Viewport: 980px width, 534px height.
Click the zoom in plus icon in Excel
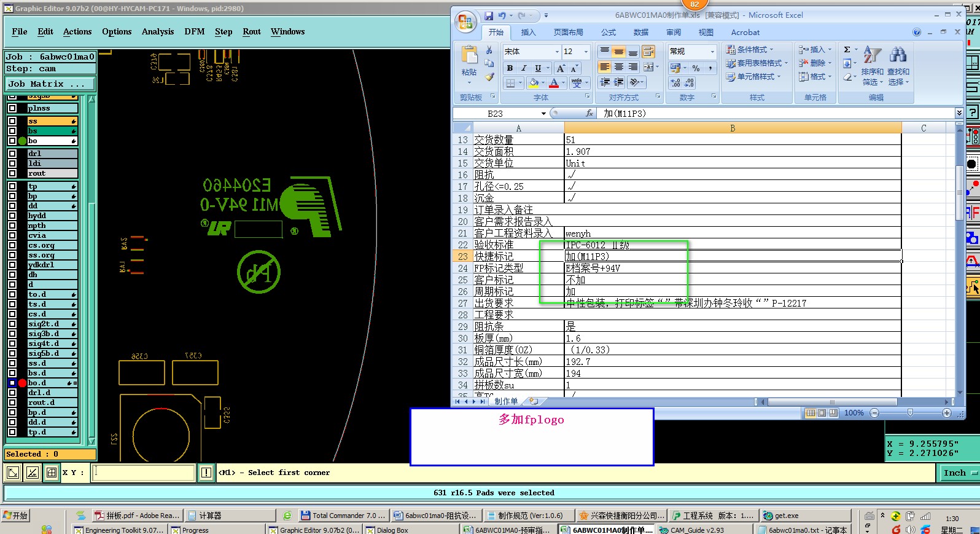[x=947, y=413]
